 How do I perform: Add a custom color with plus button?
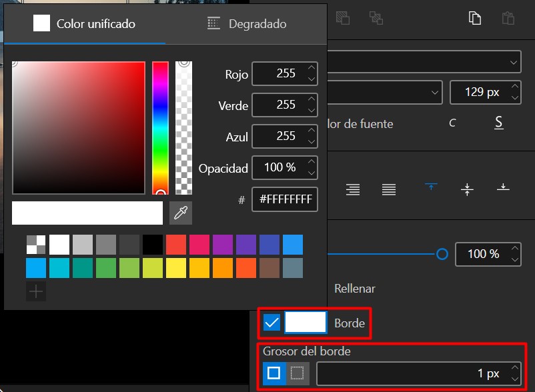click(36, 291)
